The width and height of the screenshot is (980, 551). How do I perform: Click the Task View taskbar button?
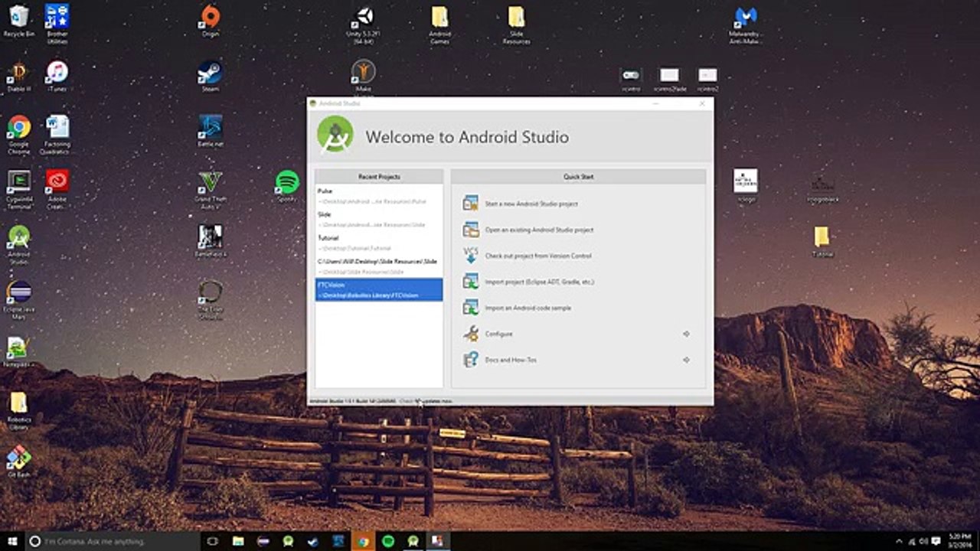click(213, 541)
